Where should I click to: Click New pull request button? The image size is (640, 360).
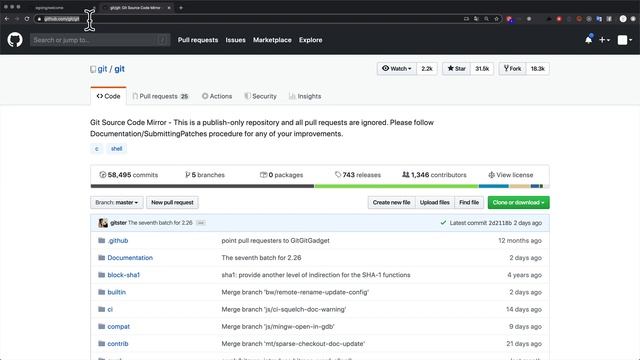coord(172,202)
